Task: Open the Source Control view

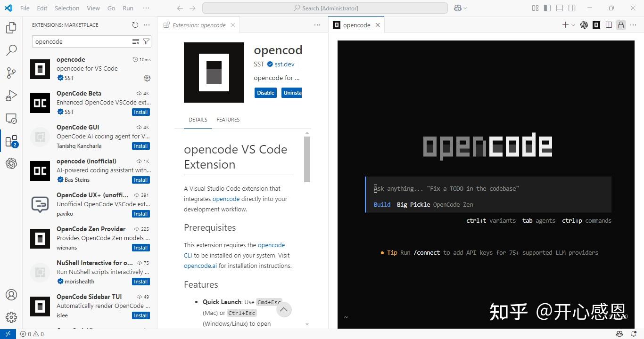Action: point(11,73)
